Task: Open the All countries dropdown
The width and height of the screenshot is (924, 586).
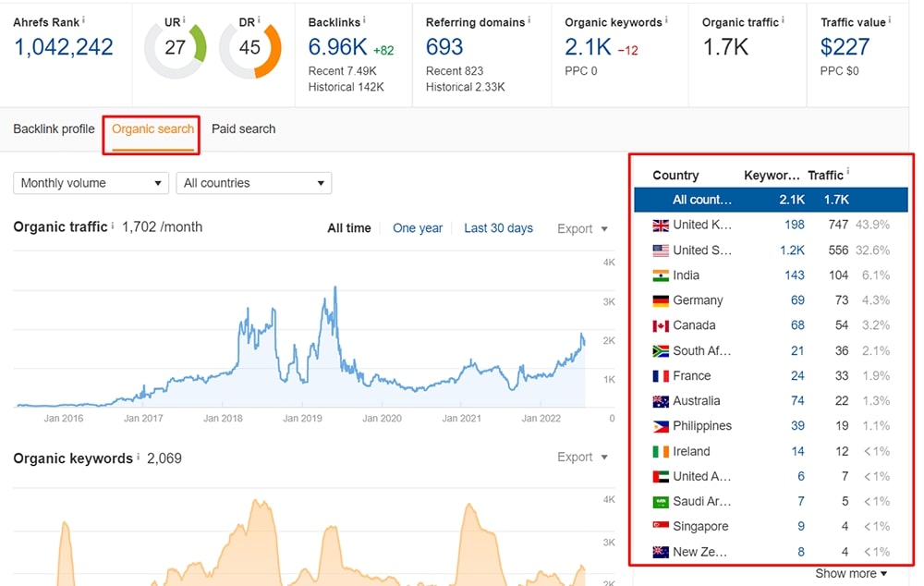Action: [x=254, y=183]
